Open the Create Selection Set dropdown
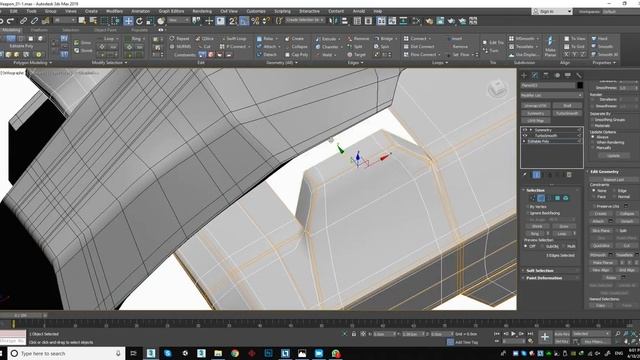This screenshot has height=360, width=640. click(x=304, y=20)
